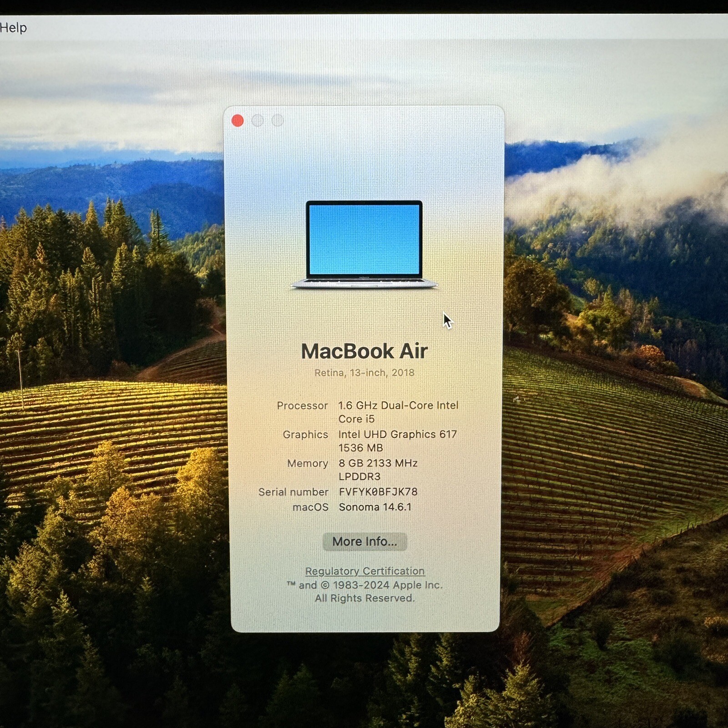Click the disabled zoom button of the window
This screenshot has width=728, height=728.
pyautogui.click(x=278, y=121)
